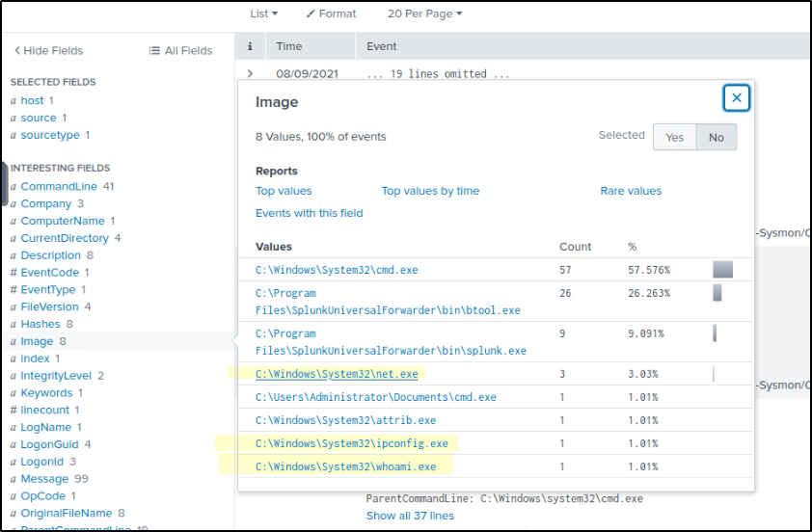Click the info column icon

pyautogui.click(x=250, y=46)
